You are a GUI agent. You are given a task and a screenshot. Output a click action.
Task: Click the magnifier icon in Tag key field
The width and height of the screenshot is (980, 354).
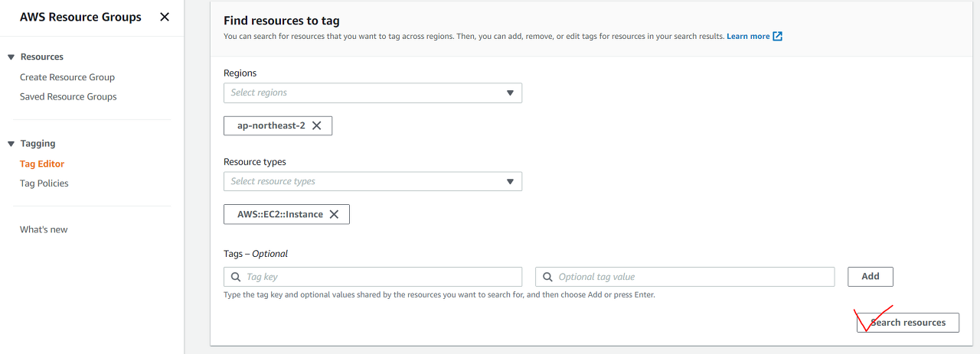pyautogui.click(x=235, y=277)
